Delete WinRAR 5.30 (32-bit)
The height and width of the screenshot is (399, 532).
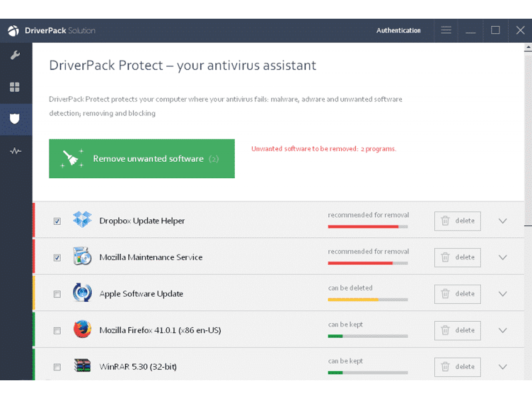457,367
